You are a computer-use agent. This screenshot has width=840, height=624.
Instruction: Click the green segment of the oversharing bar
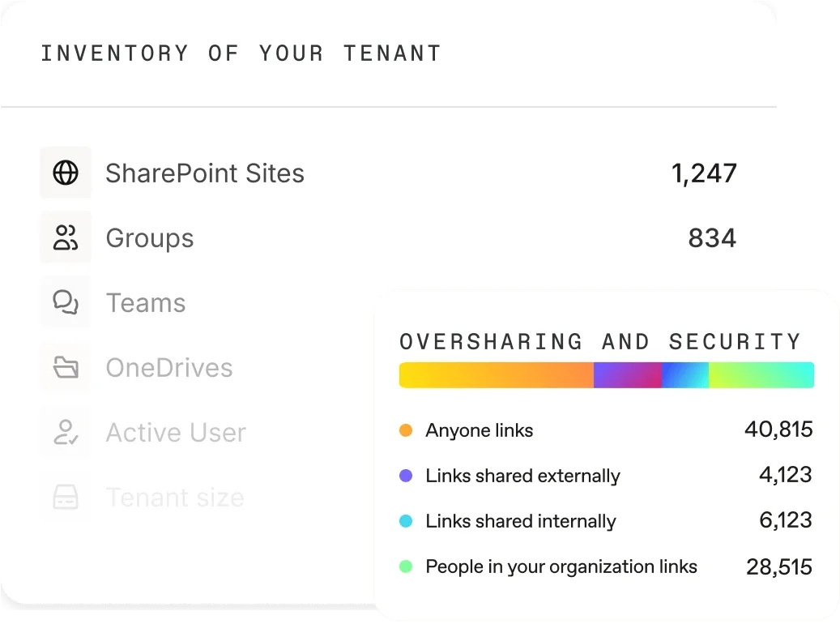761,374
